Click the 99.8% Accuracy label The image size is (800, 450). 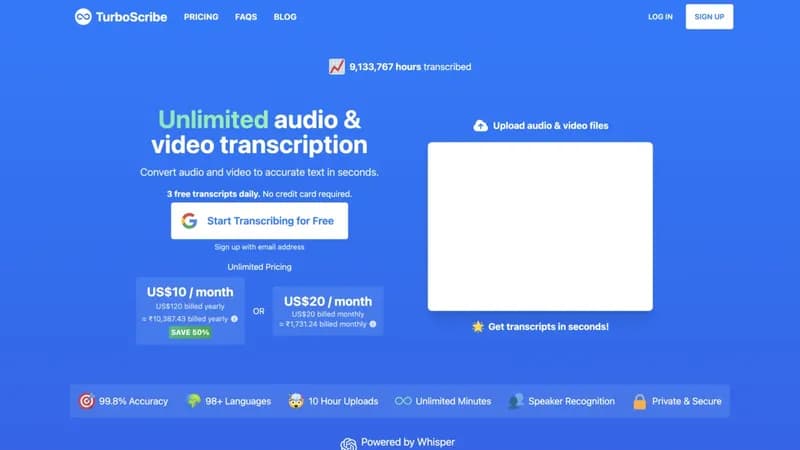(x=133, y=402)
